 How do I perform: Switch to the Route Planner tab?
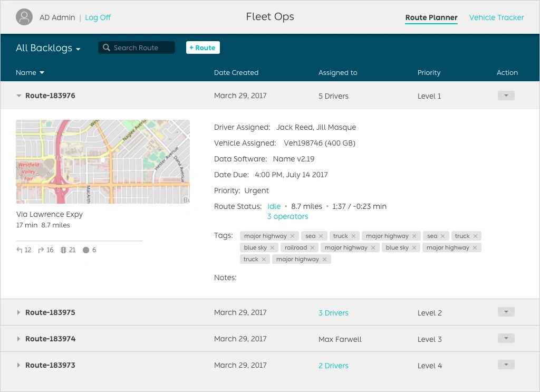click(x=431, y=17)
